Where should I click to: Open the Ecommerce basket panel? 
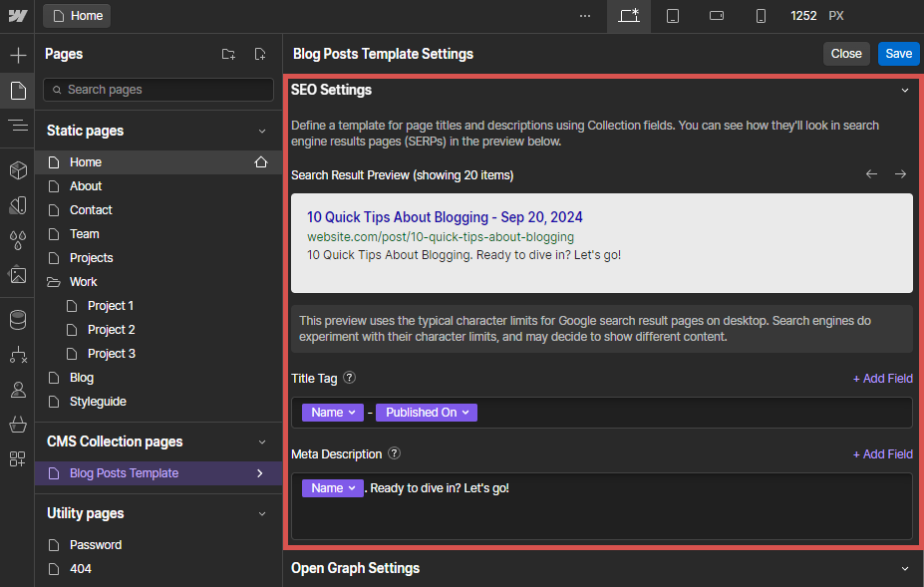(18, 425)
